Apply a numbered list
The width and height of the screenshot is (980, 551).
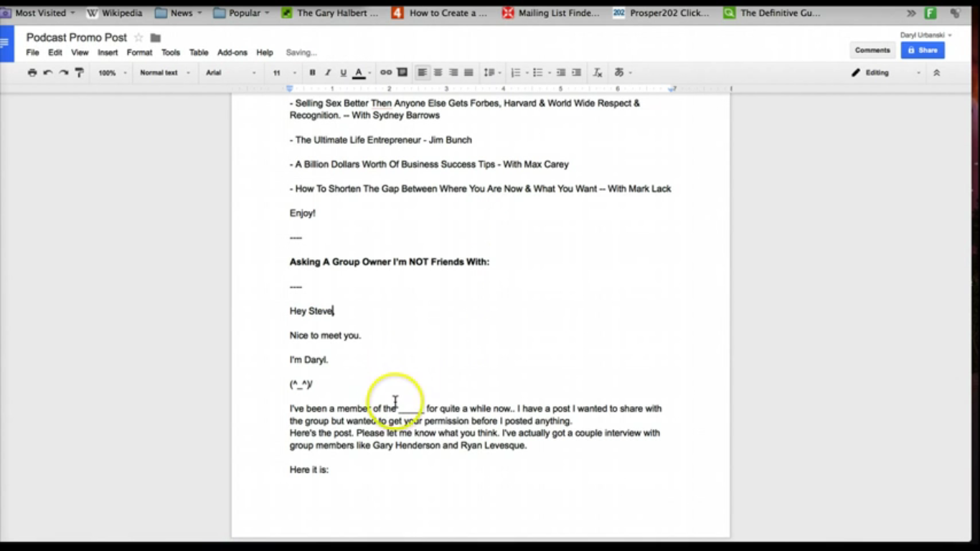coord(518,72)
